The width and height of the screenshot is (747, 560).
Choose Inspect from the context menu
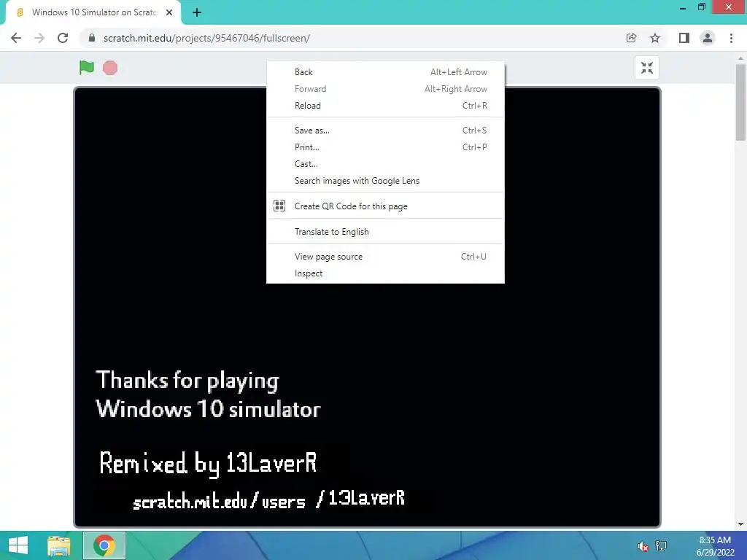click(x=385, y=273)
